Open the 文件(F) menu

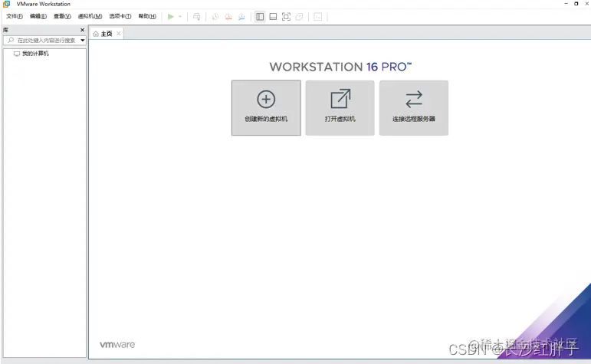click(15, 16)
